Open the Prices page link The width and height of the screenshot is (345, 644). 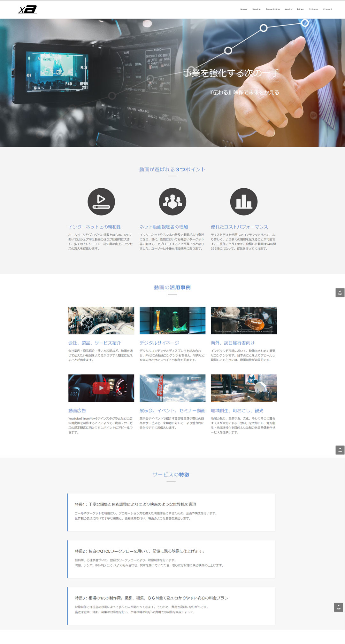coord(300,9)
